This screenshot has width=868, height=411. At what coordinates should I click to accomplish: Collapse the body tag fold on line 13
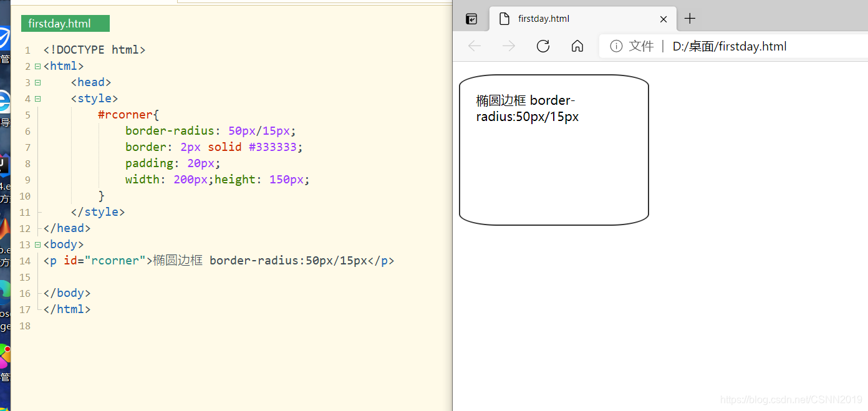(38, 244)
